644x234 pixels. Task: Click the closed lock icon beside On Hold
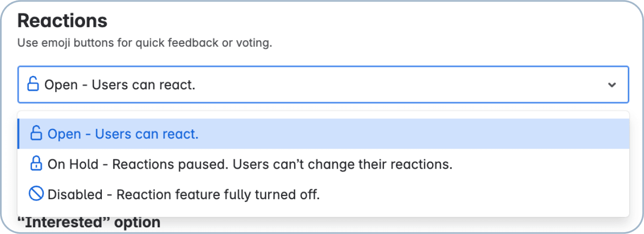[36, 164]
